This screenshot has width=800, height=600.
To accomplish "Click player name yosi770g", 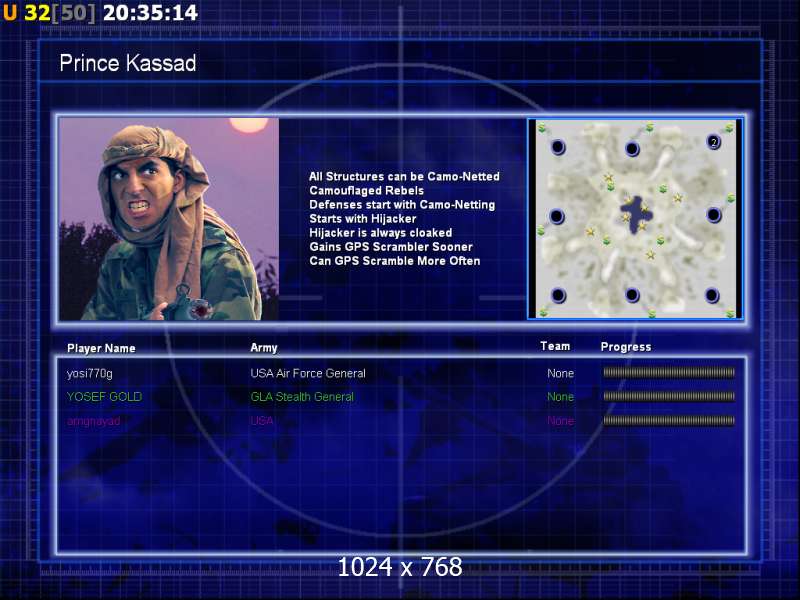I will click(89, 373).
